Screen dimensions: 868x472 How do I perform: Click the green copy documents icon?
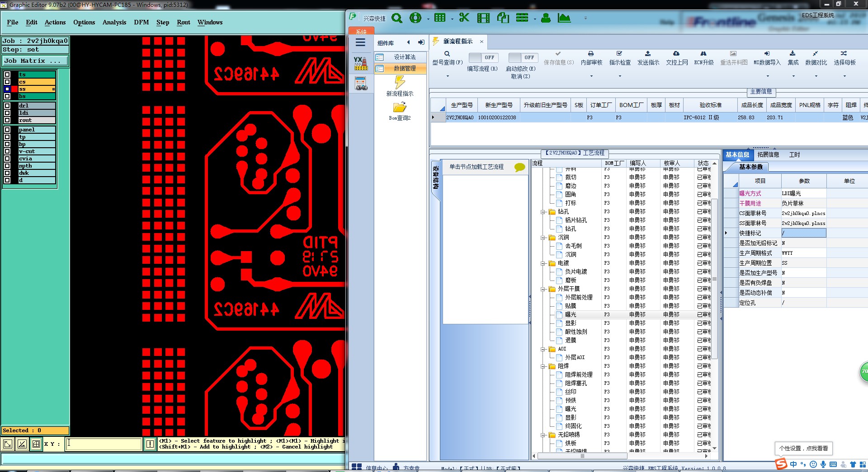coord(503,18)
